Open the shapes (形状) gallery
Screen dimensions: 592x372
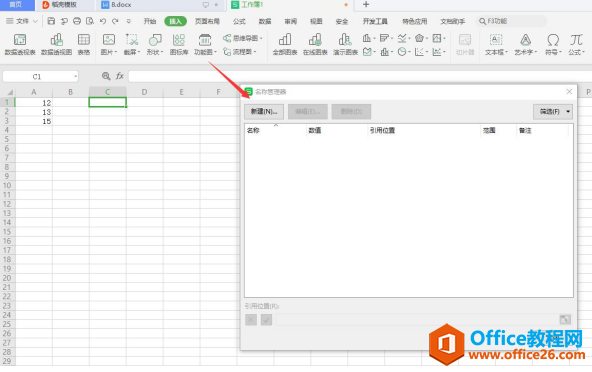[x=155, y=45]
